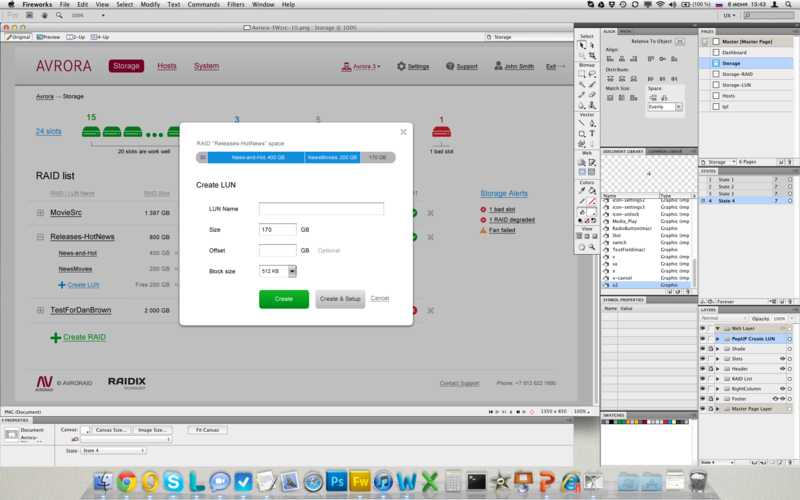Click the green Create button

coord(284,299)
